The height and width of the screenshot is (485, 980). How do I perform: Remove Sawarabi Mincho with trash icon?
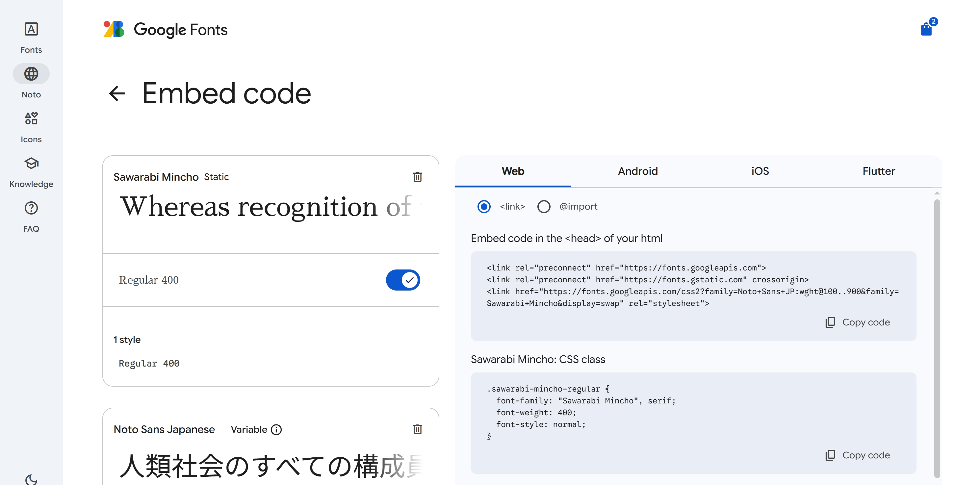pos(417,177)
